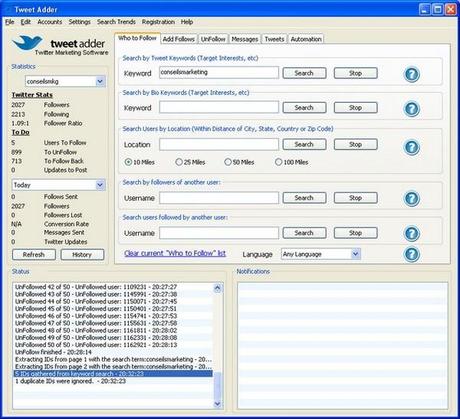Click the tweet adder bird logo
The width and height of the screenshot is (460, 419).
click(27, 43)
